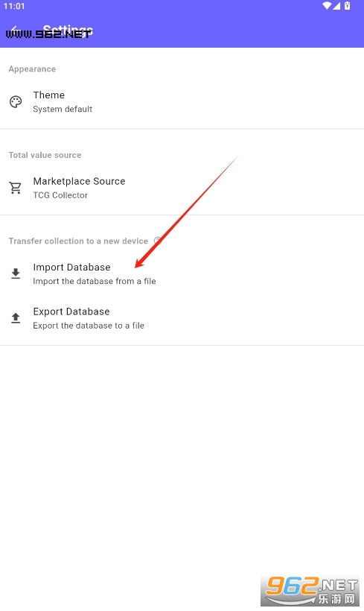Open the Marketplace Source setting
Viewport: 364px width, 611px height.
coord(182,188)
